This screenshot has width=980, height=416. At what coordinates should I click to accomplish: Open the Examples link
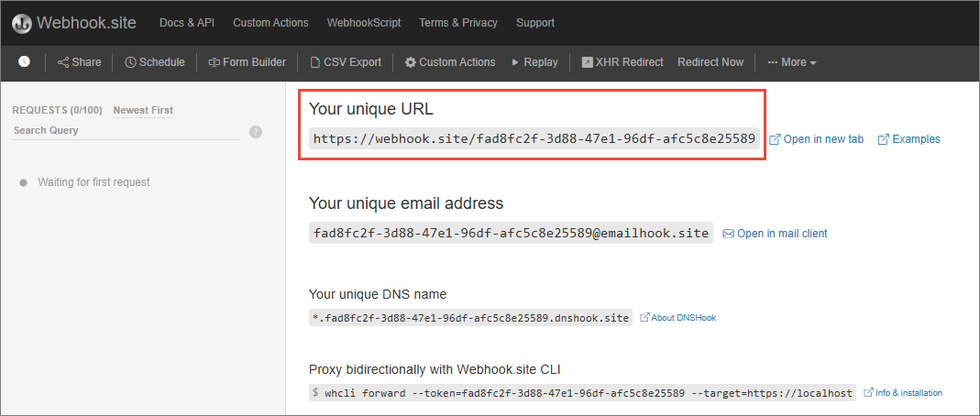(909, 139)
